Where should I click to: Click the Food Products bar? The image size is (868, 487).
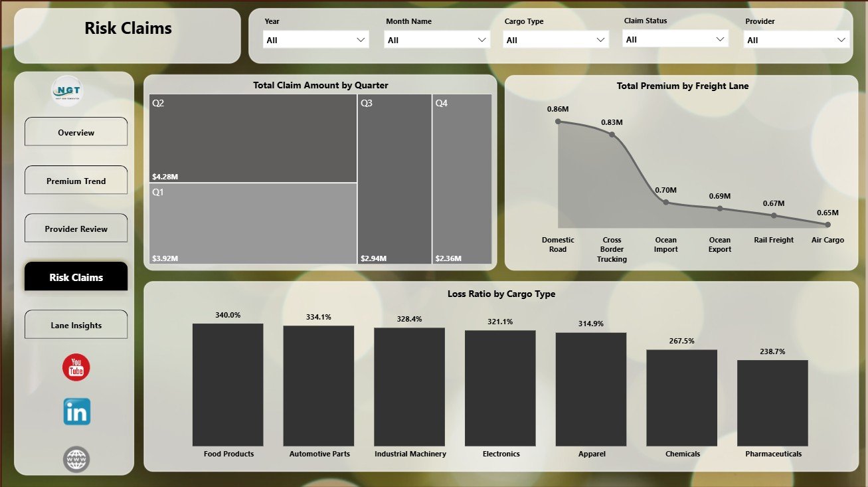pyautogui.click(x=228, y=385)
